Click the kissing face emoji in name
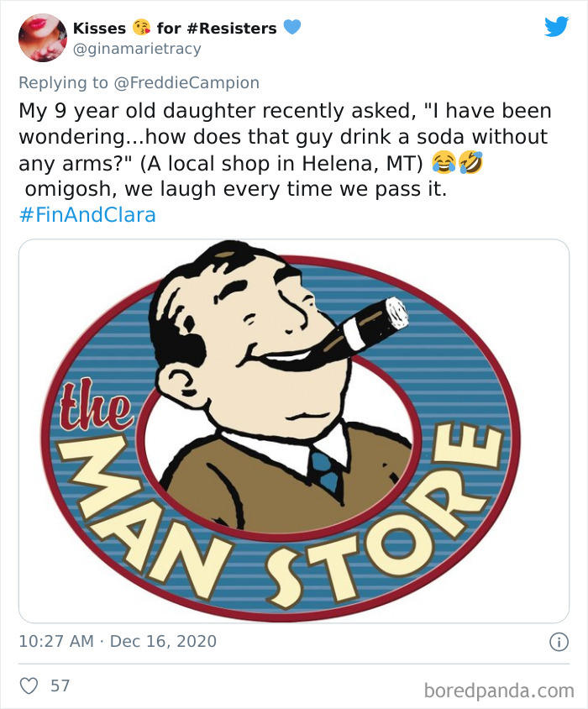This screenshot has height=709, width=588. (x=141, y=28)
